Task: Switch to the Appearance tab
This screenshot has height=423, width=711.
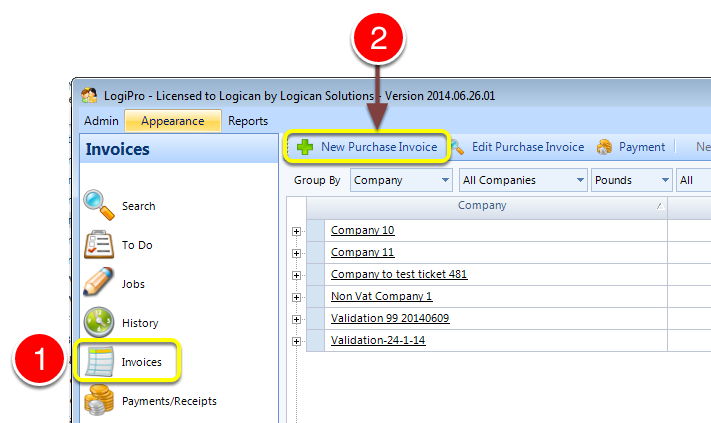Action: [173, 121]
